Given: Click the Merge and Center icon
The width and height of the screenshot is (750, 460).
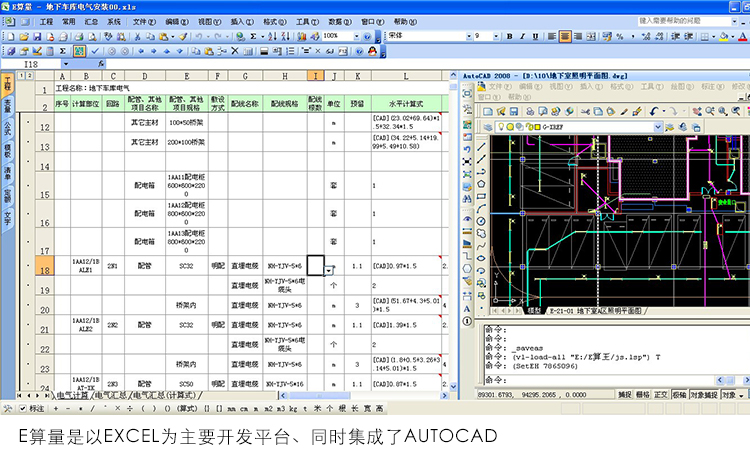Looking at the screenshot, I should tap(591, 36).
